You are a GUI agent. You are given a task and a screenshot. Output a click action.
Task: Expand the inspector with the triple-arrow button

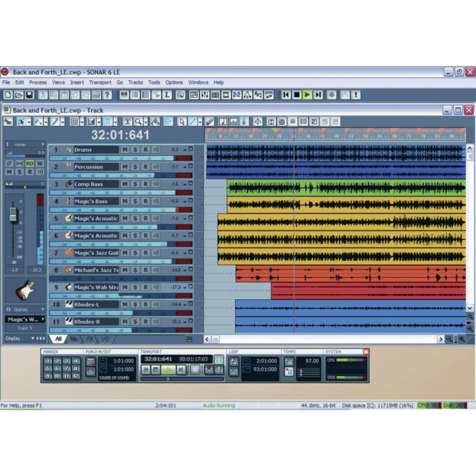(x=41, y=339)
